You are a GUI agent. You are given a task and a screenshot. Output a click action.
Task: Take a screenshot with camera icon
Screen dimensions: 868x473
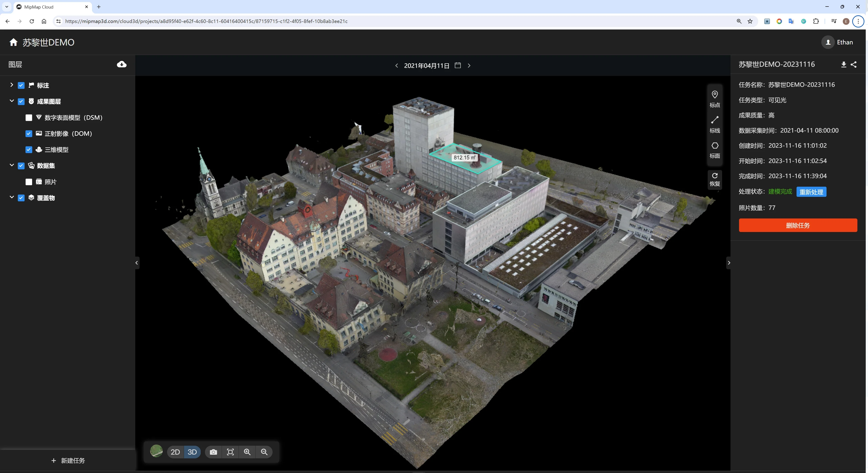click(213, 452)
